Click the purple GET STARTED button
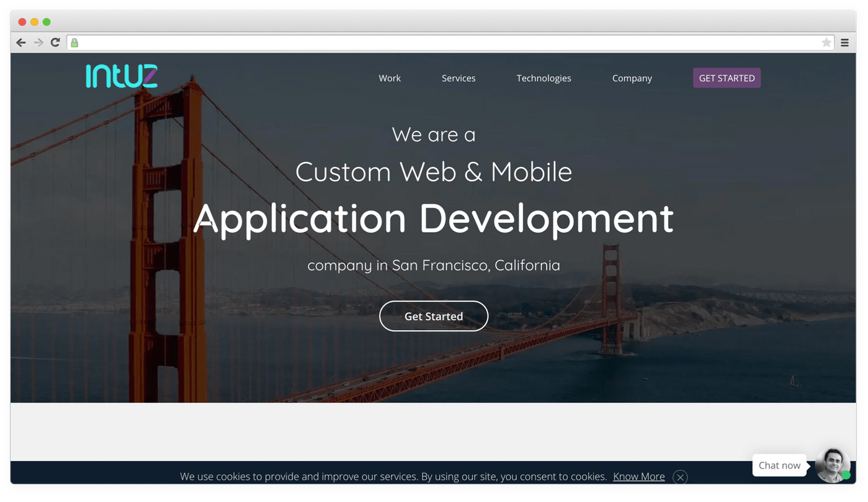 coord(727,78)
